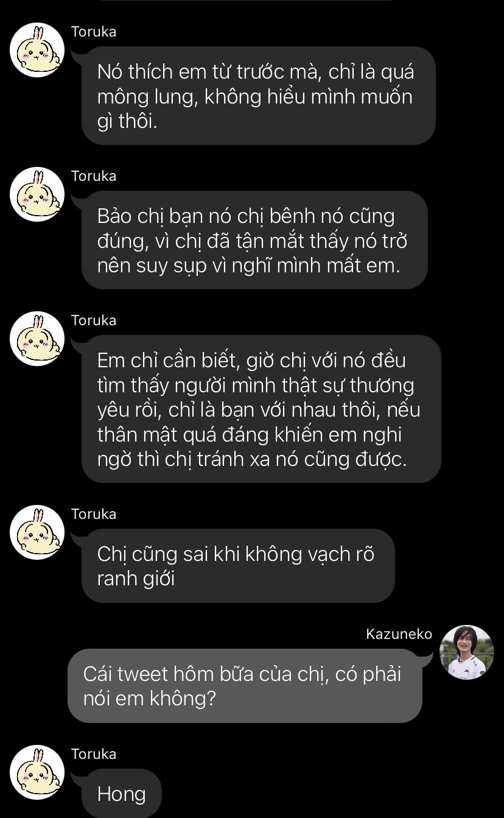Viewport: 504px width, 818px height.
Task: Select the 'Nó thích em từ trước mà' message bubble
Action: tap(259, 96)
